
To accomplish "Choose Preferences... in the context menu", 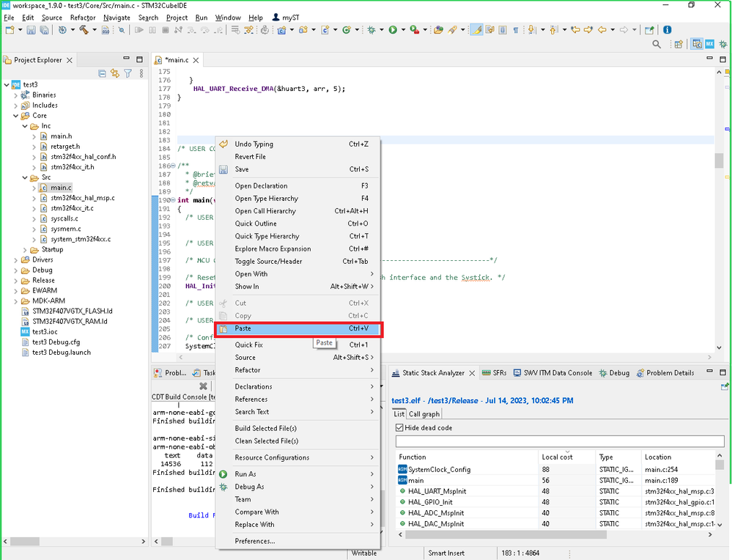I will 297,542.
